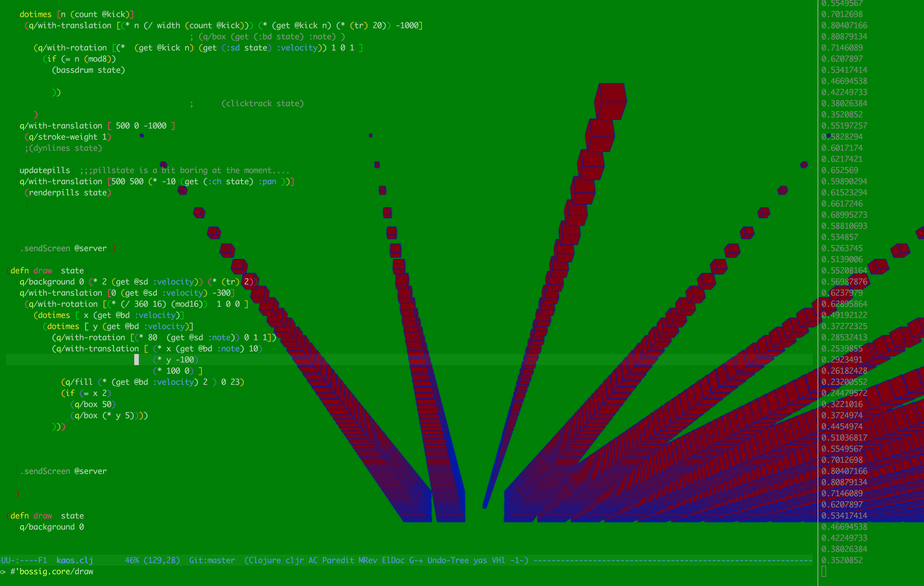Click the cljr refactor mode indicator

click(294, 560)
